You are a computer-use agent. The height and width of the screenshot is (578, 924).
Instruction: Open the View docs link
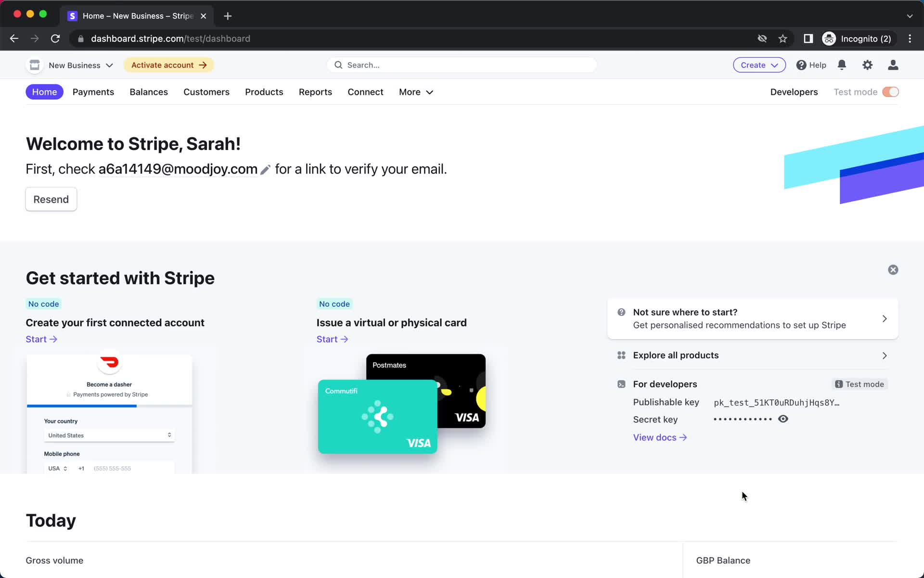[x=660, y=437]
